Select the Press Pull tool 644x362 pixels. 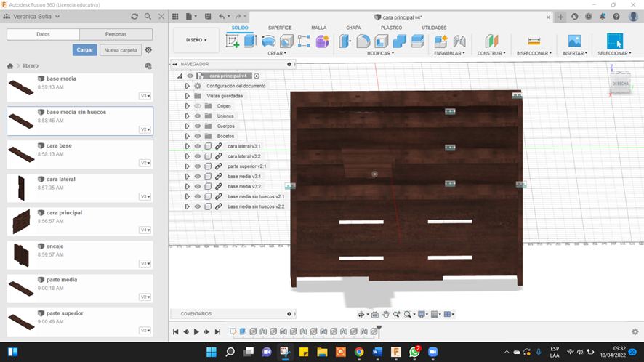point(345,41)
